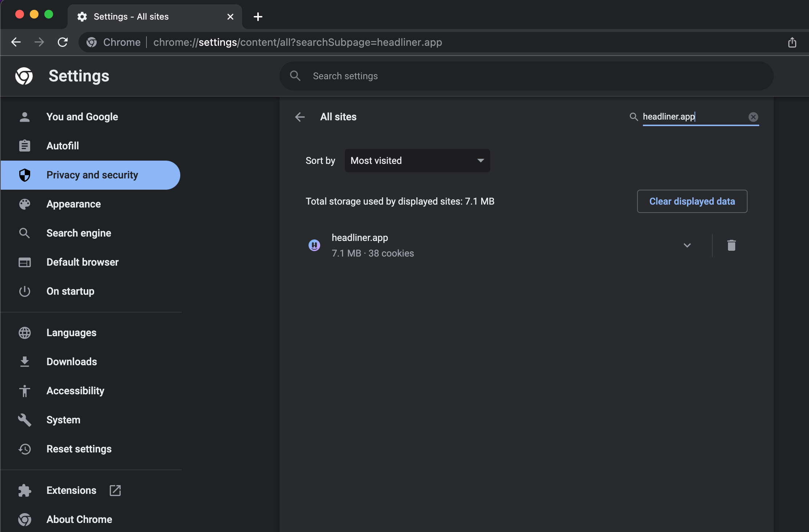Click the Extensions external link icon
The image size is (809, 532).
115,490
